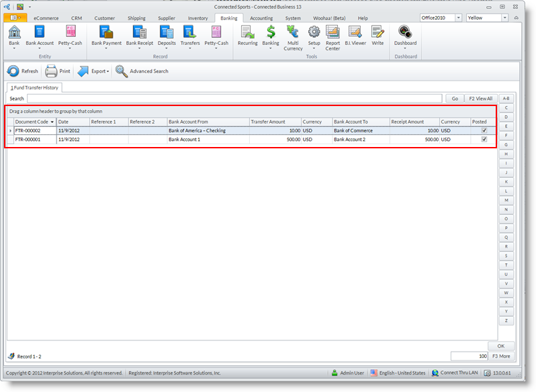Toggle Posted checkbox for FTR-000002
Viewport: 536px width, 392px height.
coord(484,130)
